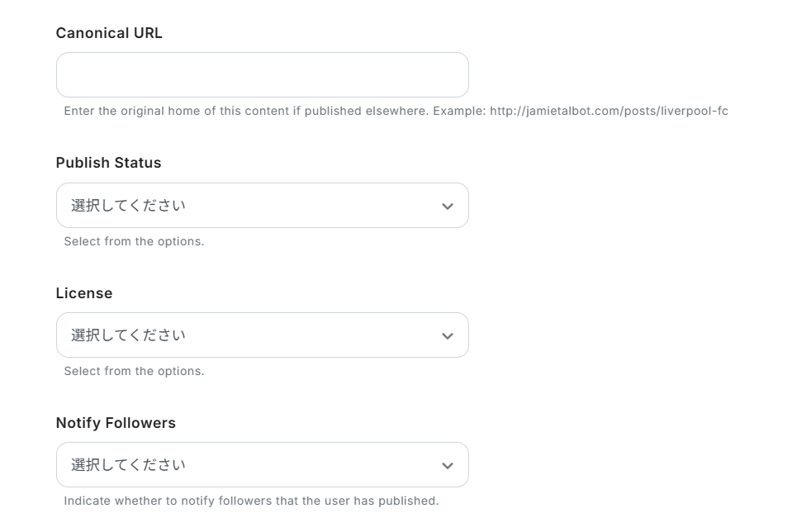Open the Publish Status dropdown
The height and width of the screenshot is (532, 797).
tap(262, 206)
